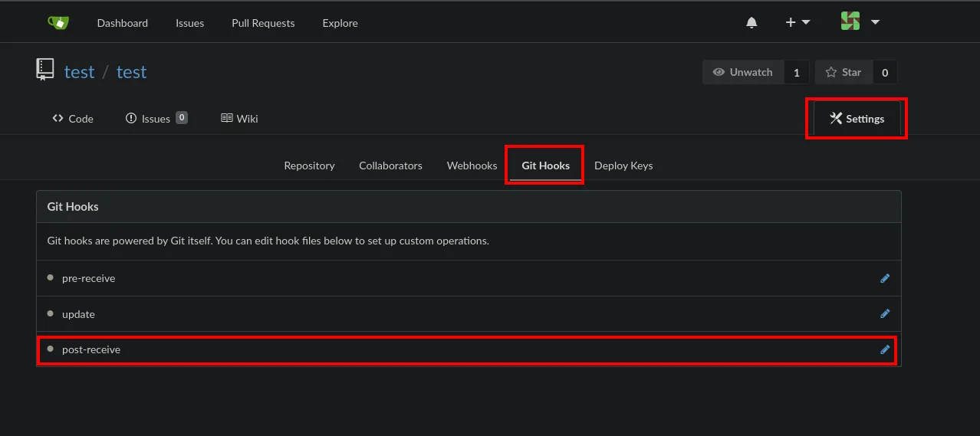The width and height of the screenshot is (980, 436).
Task: Edit the pre-receive hook with pencil icon
Action: point(885,278)
